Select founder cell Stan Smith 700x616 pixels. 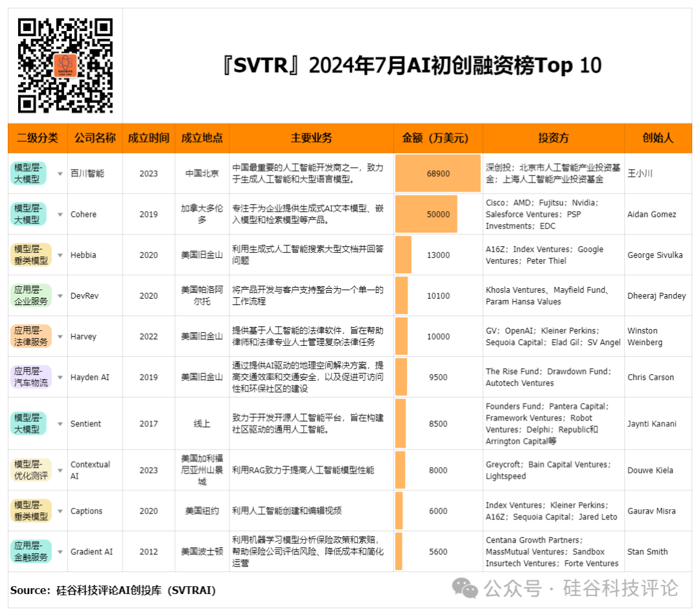658,552
